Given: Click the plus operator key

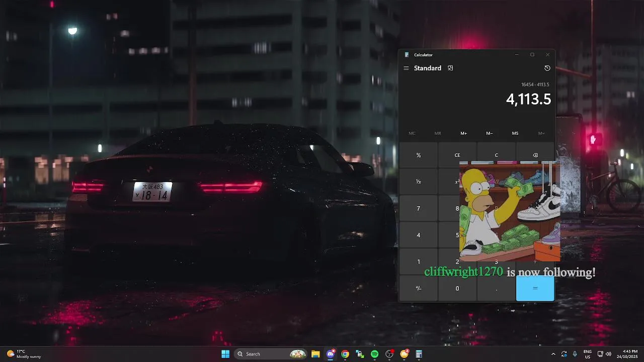Looking at the screenshot, I should point(535,262).
